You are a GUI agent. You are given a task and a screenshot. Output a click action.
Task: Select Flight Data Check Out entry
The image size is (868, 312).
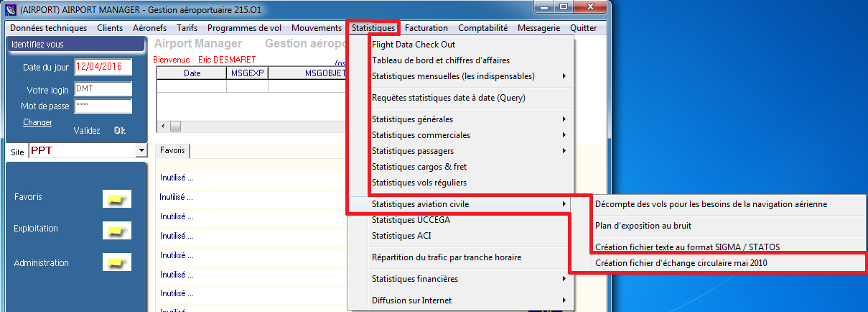[414, 45]
